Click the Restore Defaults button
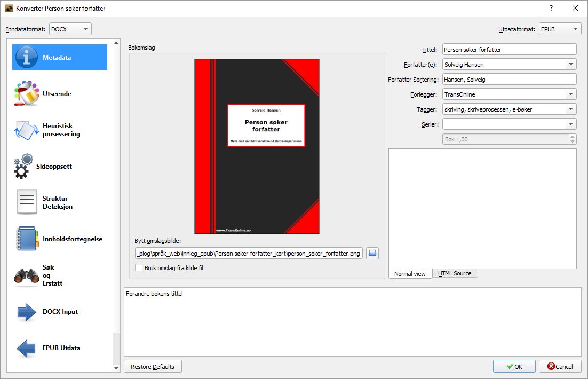This screenshot has width=588, height=379. click(153, 367)
